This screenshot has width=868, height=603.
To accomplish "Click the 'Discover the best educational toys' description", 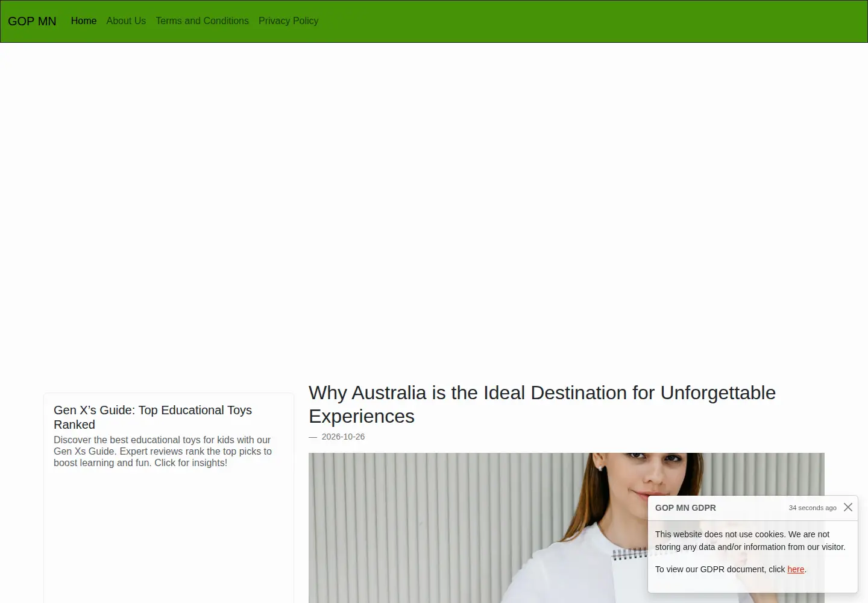I will pyautogui.click(x=163, y=451).
